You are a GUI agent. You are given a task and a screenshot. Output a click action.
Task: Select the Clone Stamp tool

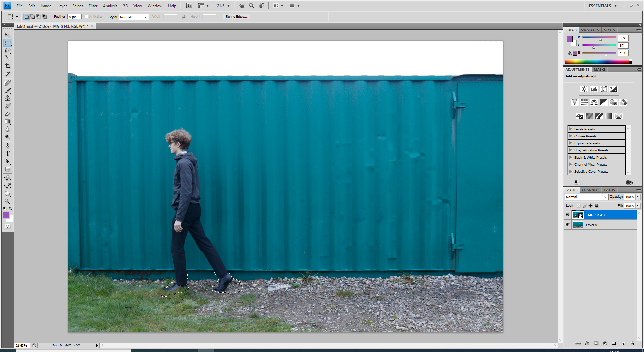(8, 98)
